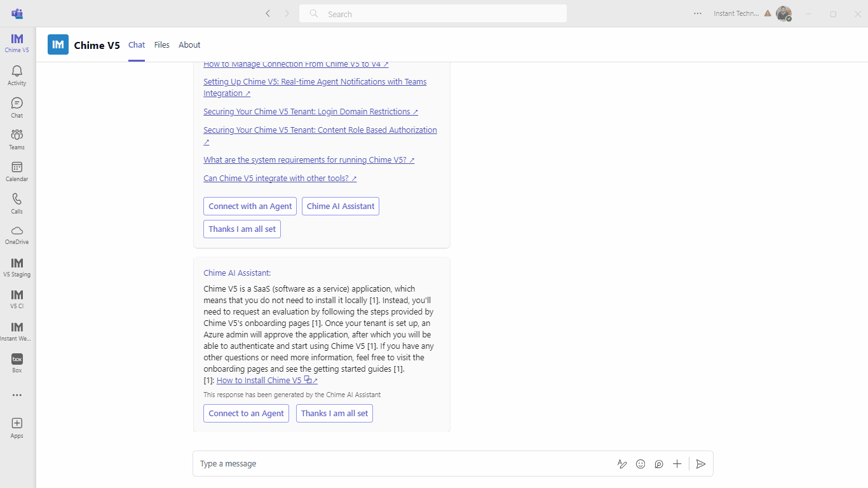Image resolution: width=868 pixels, height=488 pixels.
Task: Open Can Chime V5 integrate with other tools link
Action: (280, 179)
